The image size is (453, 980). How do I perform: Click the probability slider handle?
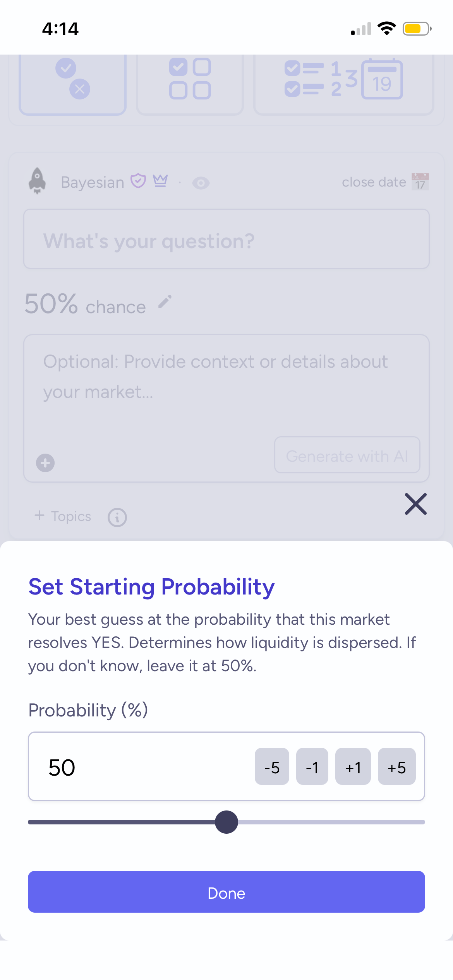click(x=226, y=822)
